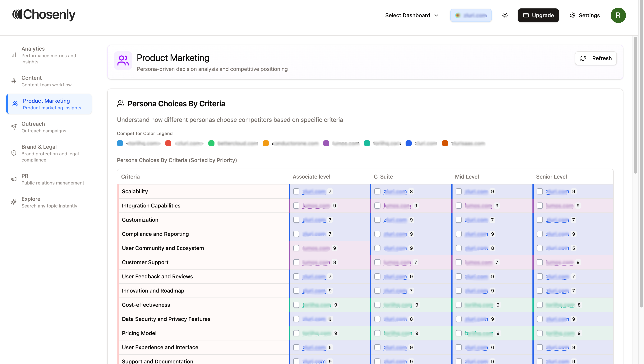Click the Brand & Legal shield icon

[14, 153]
